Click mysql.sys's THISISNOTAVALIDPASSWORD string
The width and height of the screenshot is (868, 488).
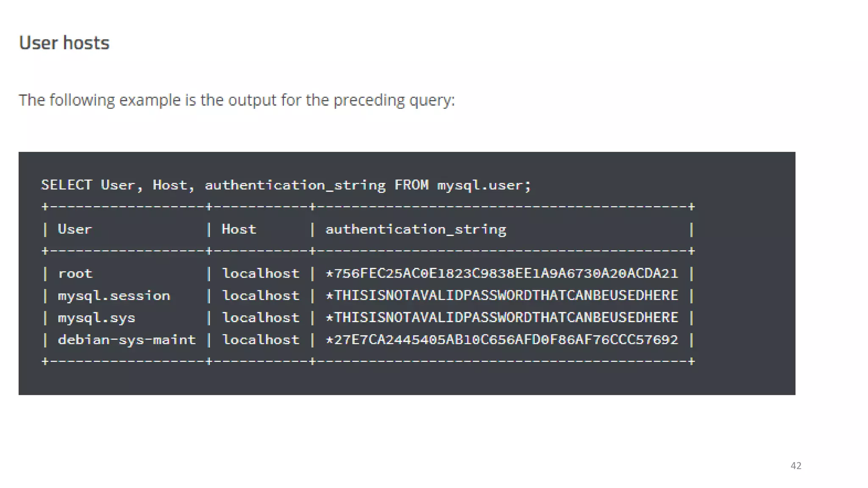502,318
